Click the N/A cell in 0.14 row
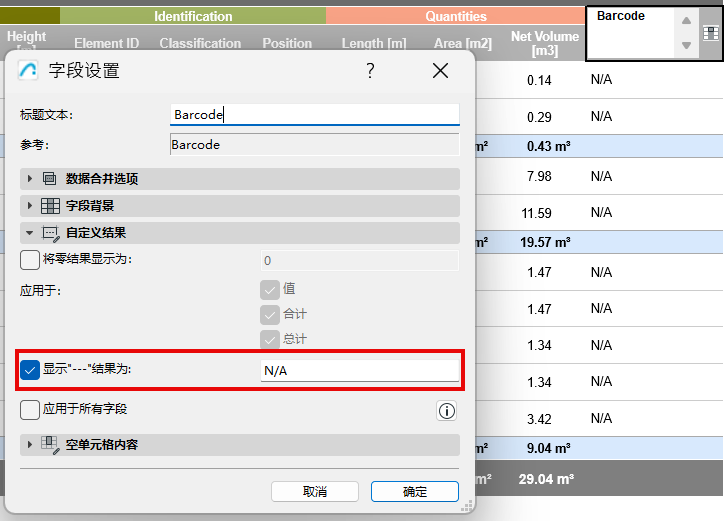 [601, 79]
